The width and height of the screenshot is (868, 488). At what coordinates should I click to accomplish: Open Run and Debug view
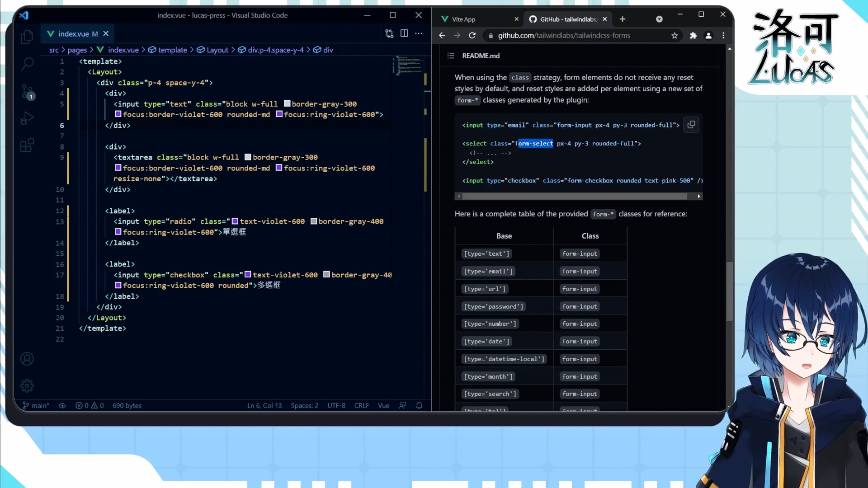click(27, 118)
